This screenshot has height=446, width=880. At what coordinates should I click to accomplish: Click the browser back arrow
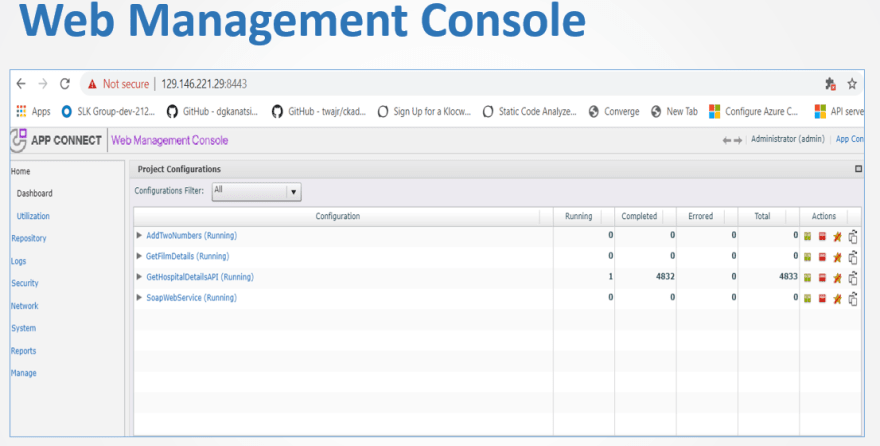click(21, 84)
